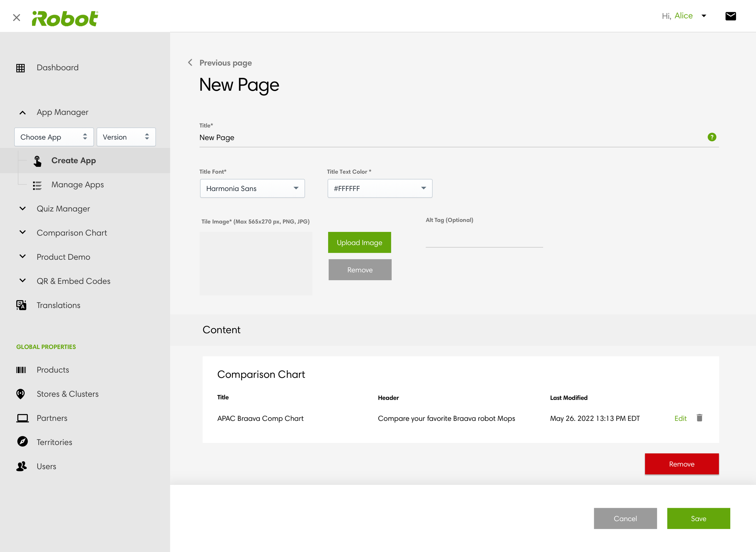This screenshot has width=756, height=552.
Task: Open the mail envelope icon
Action: click(x=730, y=16)
